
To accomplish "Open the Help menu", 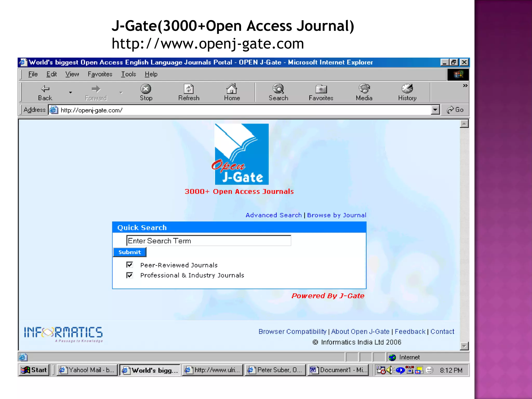I will [151, 74].
